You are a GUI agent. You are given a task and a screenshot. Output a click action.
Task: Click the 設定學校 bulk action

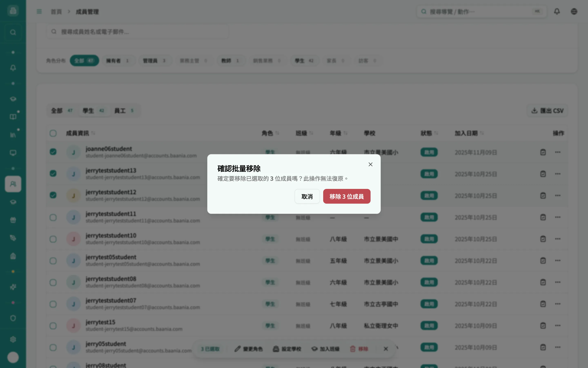tap(287, 349)
